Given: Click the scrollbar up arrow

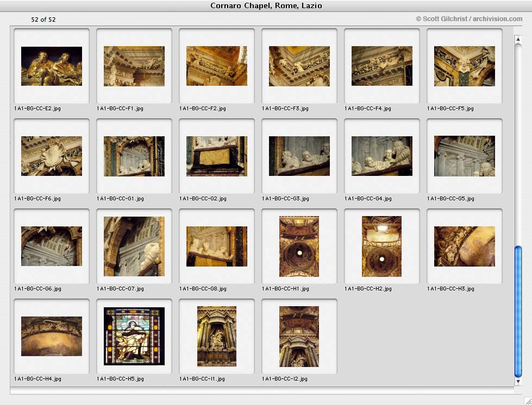Looking at the screenshot, I should (518, 39).
